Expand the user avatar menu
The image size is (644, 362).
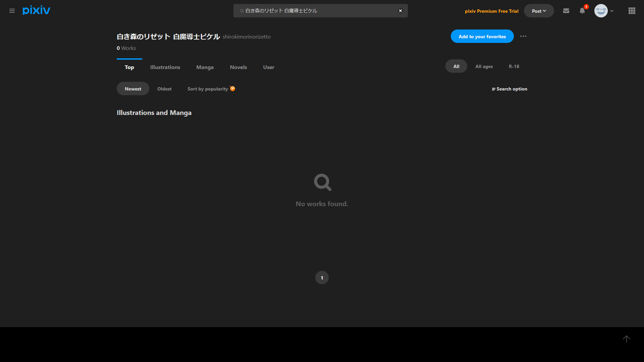[604, 11]
